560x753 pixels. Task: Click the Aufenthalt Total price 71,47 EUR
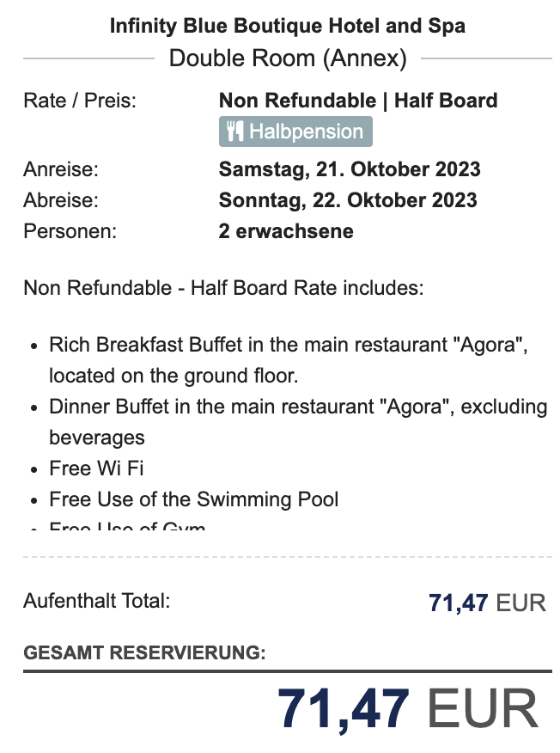487,603
